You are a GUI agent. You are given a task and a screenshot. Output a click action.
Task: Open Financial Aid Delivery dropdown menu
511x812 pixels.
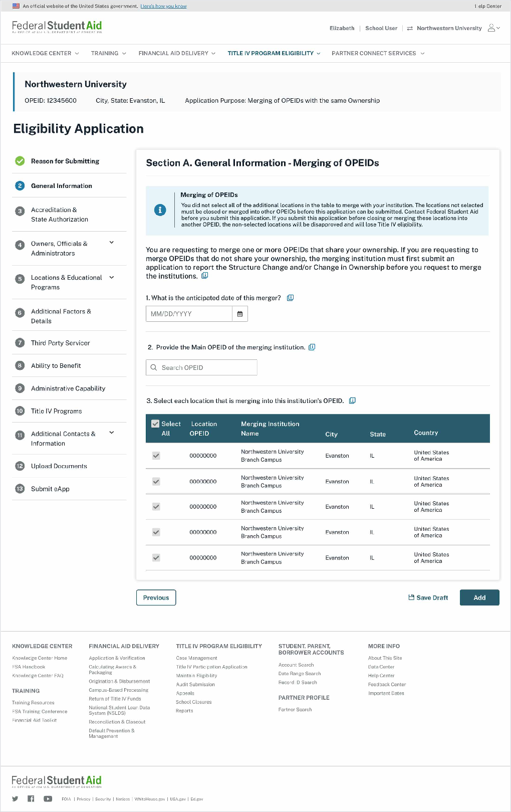[x=177, y=53]
